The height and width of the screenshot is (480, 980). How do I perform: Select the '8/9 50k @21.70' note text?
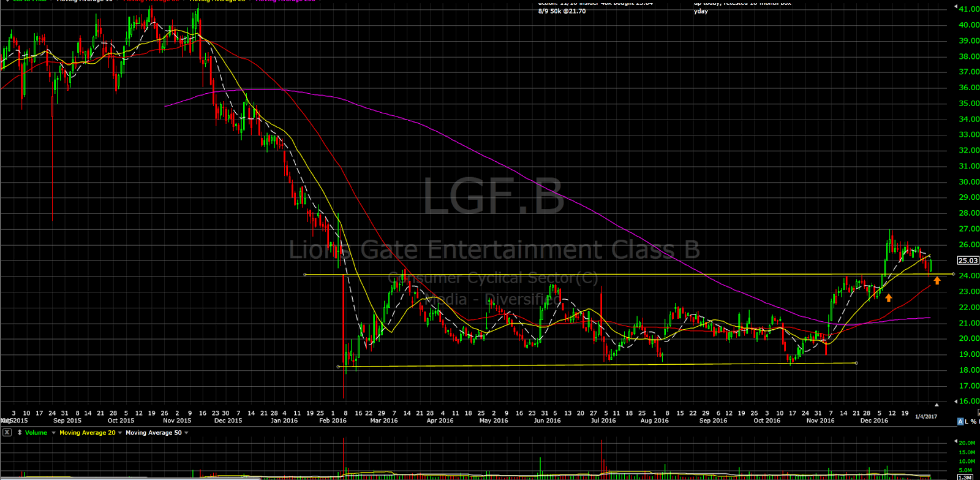coord(562,11)
